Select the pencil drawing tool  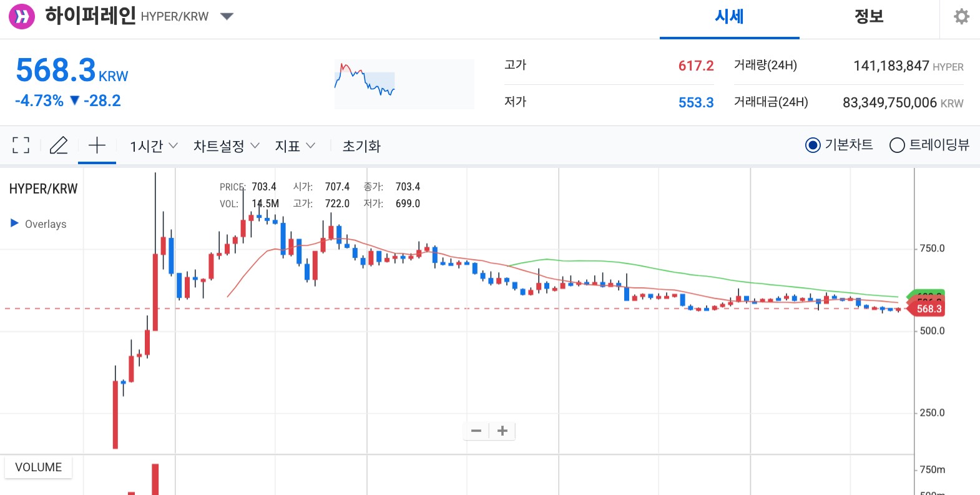coord(59,145)
